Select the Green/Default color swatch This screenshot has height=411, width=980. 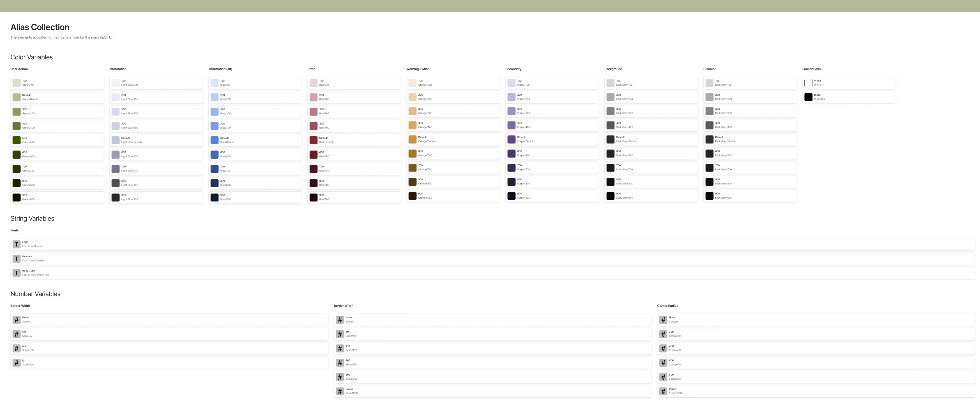tap(16, 97)
